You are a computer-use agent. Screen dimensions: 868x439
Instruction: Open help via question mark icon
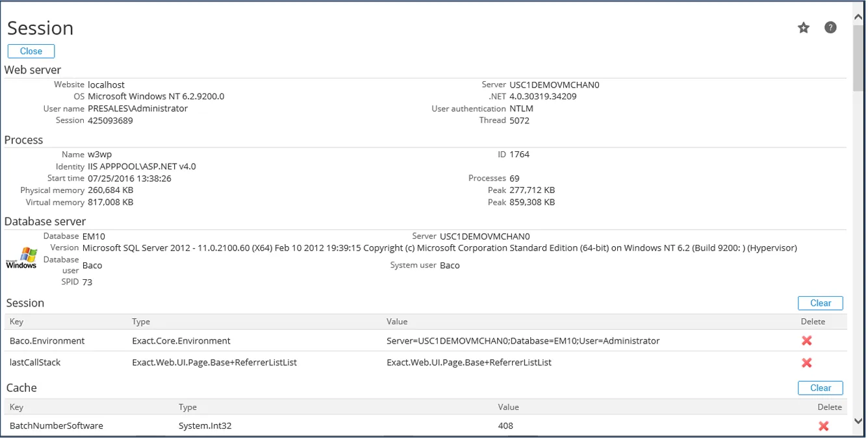[x=830, y=27]
